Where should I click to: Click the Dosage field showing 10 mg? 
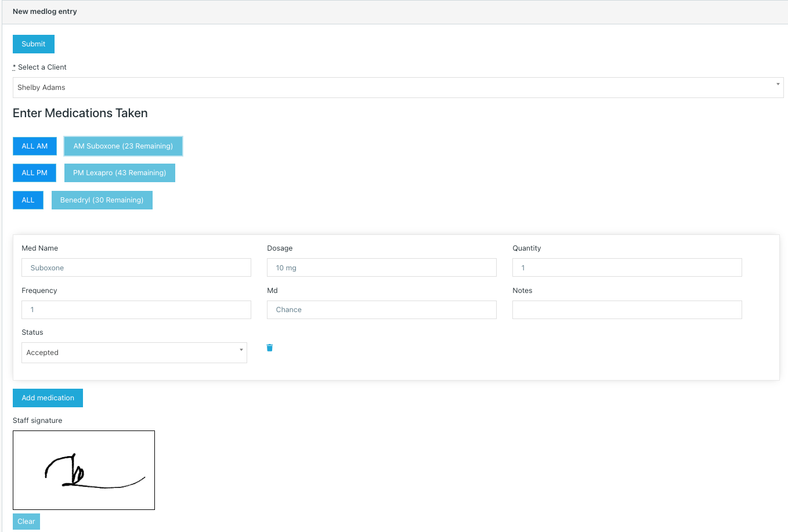382,267
